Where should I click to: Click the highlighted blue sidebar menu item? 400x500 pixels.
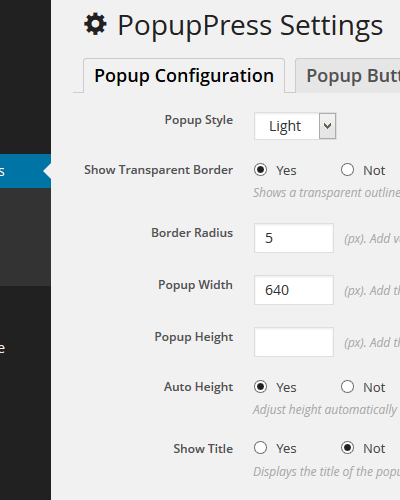coord(25,171)
